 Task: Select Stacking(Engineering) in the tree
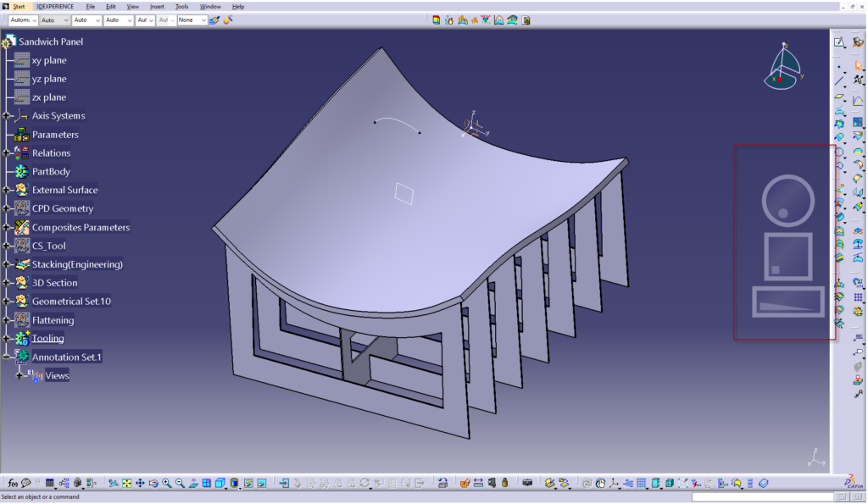tap(77, 264)
